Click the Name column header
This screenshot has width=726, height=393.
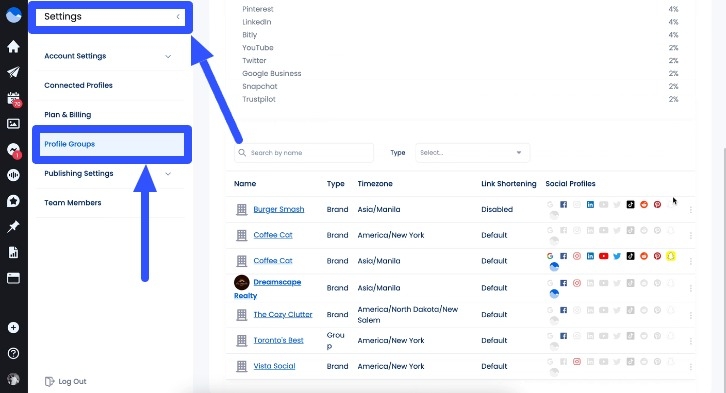pyautogui.click(x=245, y=183)
